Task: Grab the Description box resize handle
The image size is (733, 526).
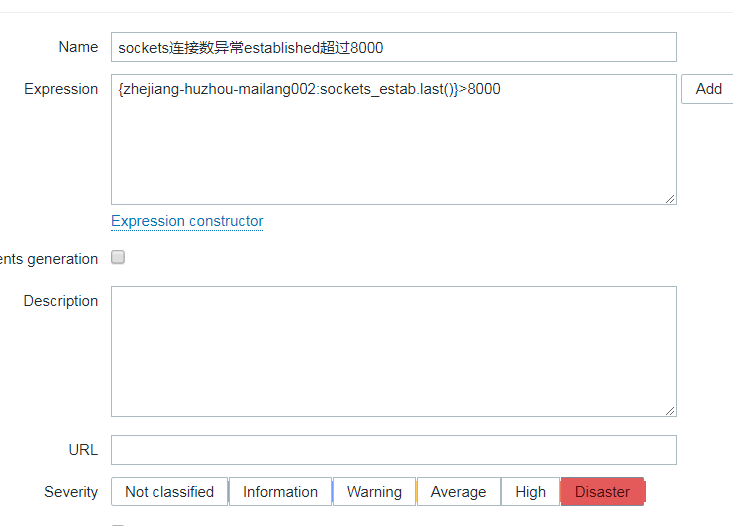Action: [x=670, y=411]
